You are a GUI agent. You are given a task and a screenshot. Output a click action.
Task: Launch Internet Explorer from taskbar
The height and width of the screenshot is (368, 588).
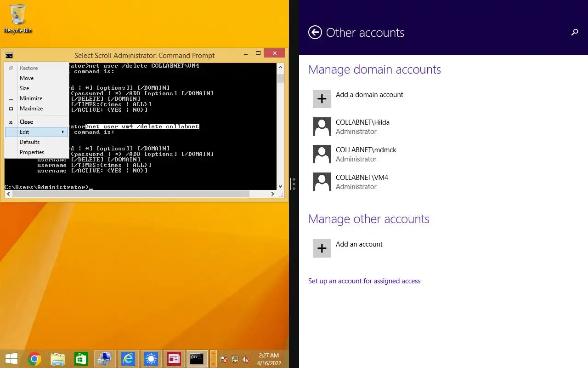tap(128, 359)
